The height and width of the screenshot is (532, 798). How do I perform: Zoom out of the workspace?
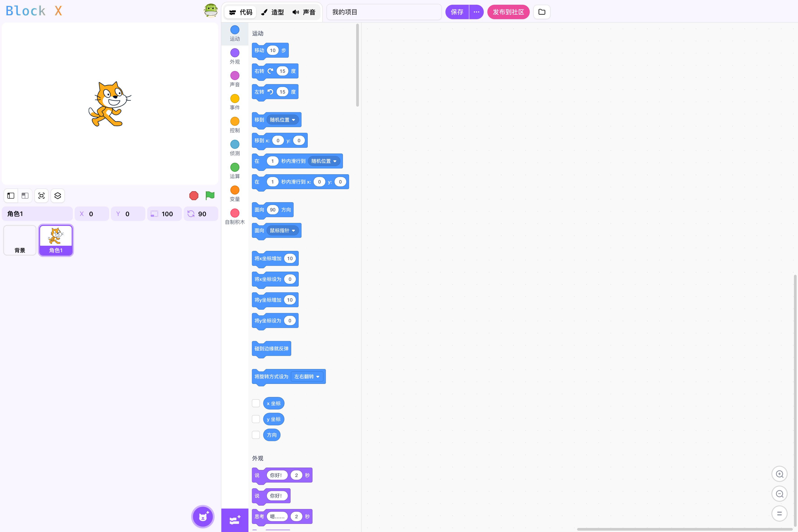pyautogui.click(x=779, y=494)
